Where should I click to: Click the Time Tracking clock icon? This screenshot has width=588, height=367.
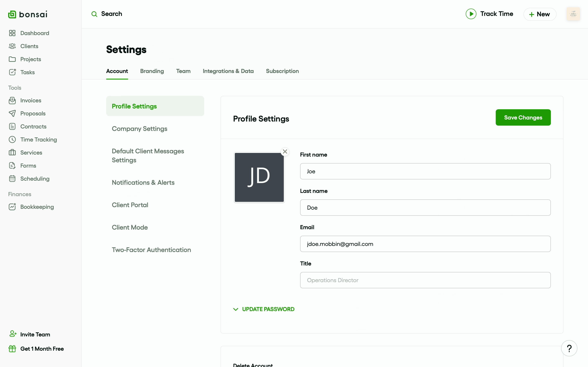click(x=12, y=140)
